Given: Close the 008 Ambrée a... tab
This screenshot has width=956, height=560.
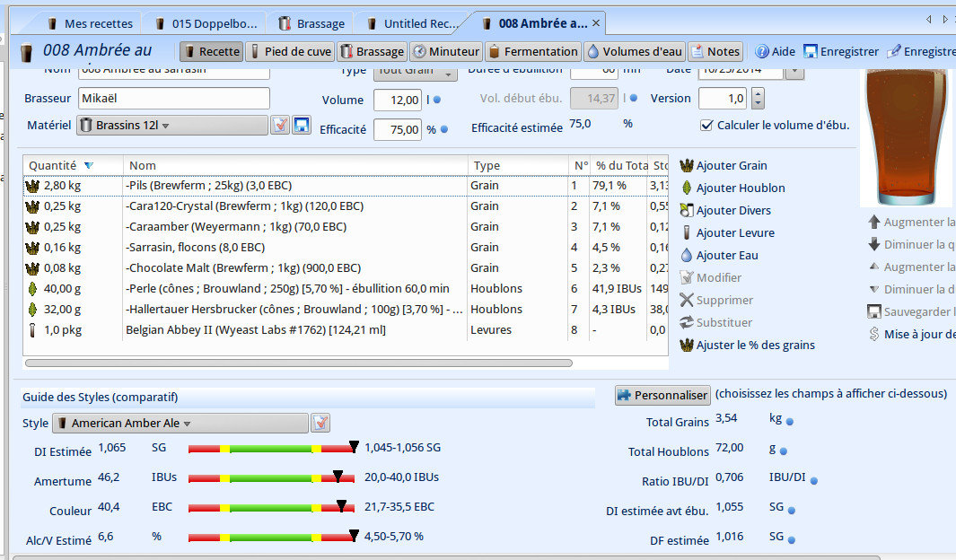Looking at the screenshot, I should coord(596,23).
